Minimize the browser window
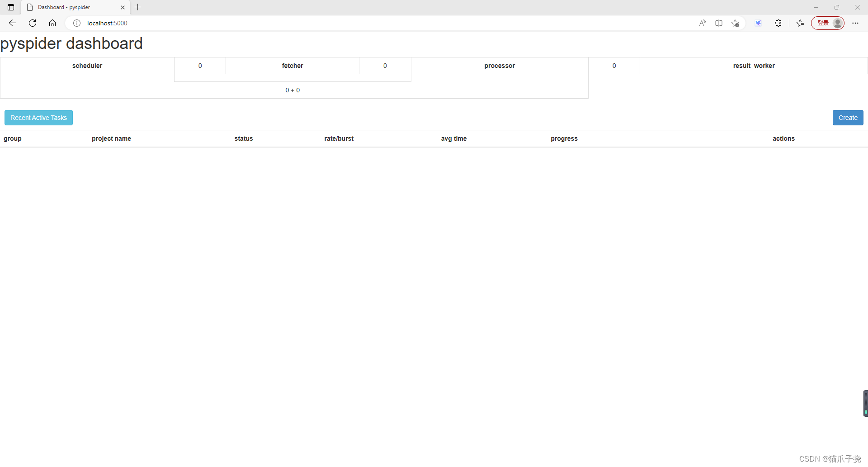This screenshot has height=467, width=868. pos(816,7)
